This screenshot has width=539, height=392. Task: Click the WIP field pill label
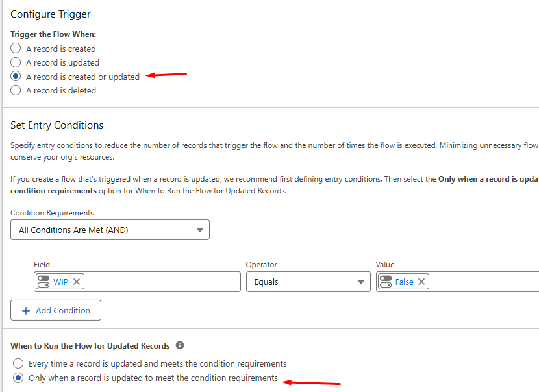[x=62, y=282]
